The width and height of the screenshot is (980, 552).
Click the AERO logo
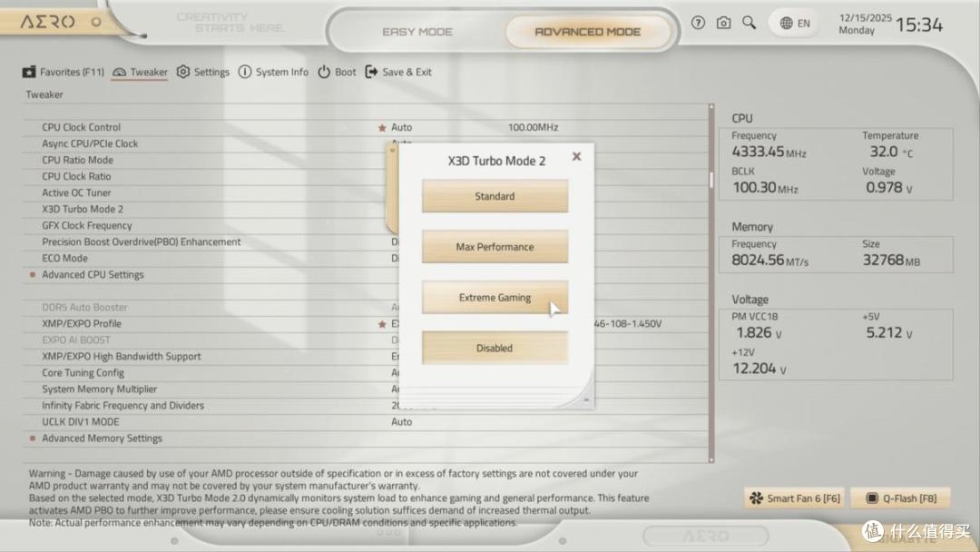(47, 22)
